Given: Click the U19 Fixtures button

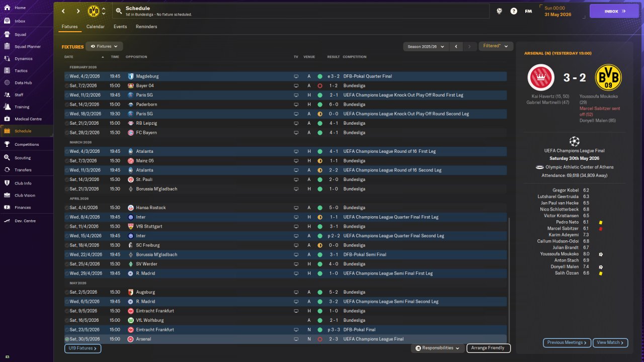Looking at the screenshot, I should tap(83, 348).
